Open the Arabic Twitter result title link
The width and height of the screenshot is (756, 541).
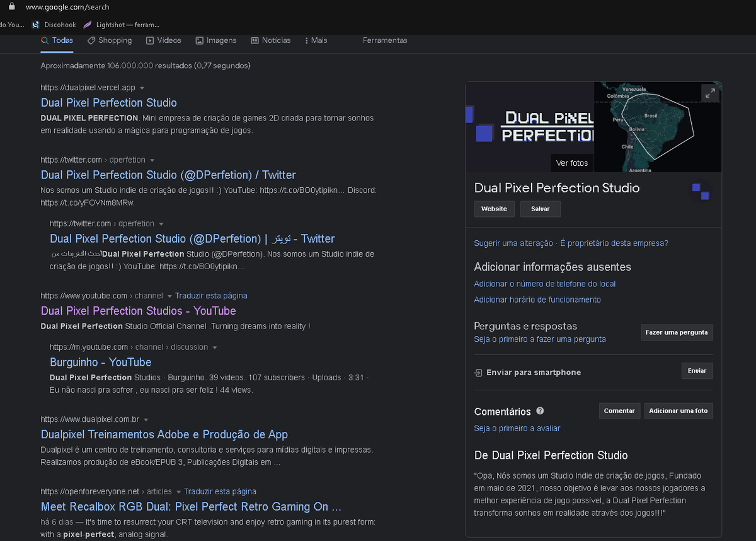coord(192,238)
